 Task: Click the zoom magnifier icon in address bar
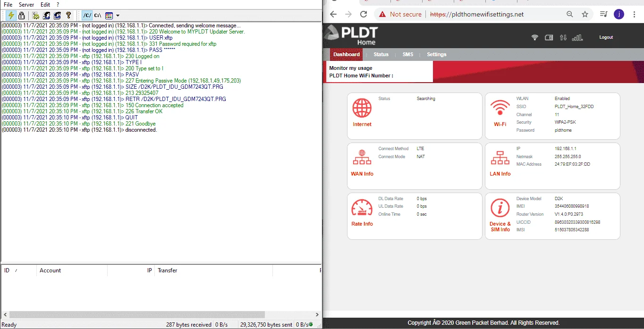(570, 14)
